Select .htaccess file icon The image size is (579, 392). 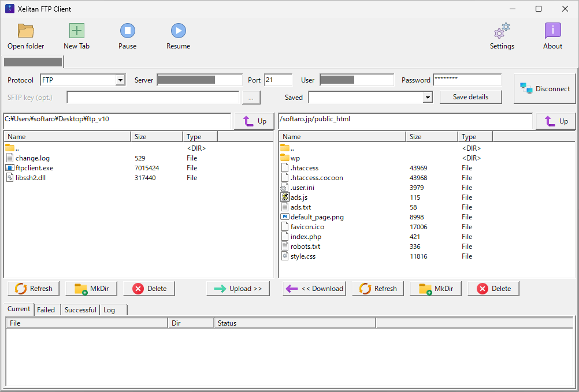coord(285,168)
